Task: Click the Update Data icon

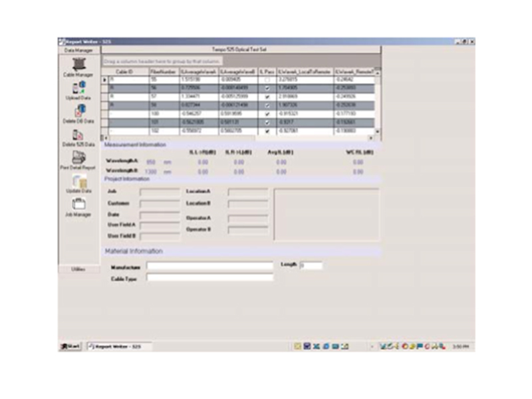Action: tap(79, 181)
